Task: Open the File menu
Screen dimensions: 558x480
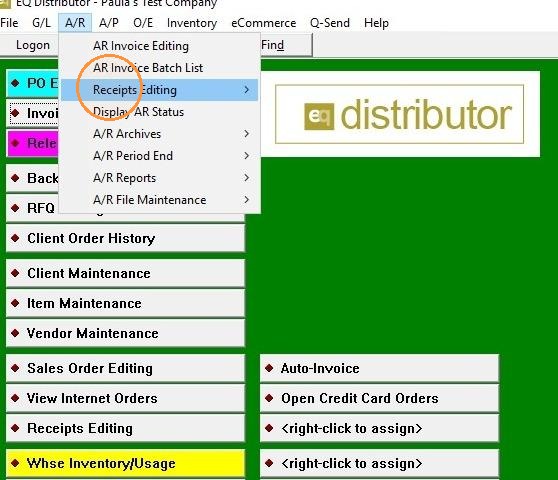Action: click(9, 23)
